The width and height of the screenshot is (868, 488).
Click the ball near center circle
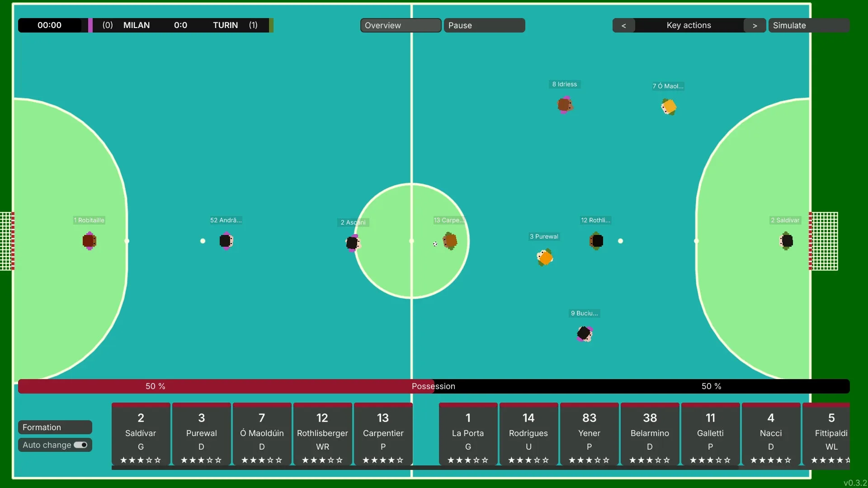click(435, 244)
